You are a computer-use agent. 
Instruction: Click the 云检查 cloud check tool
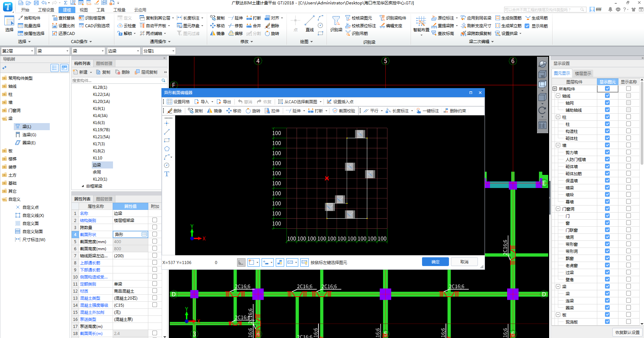[x=126, y=26]
